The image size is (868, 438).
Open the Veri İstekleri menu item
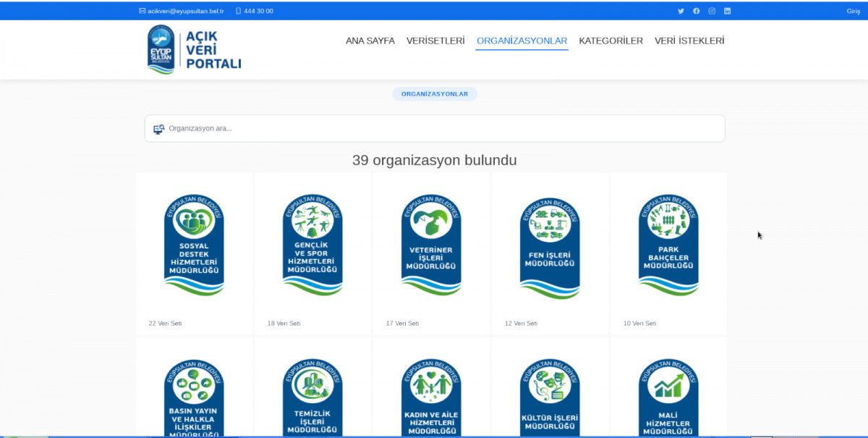pos(689,41)
